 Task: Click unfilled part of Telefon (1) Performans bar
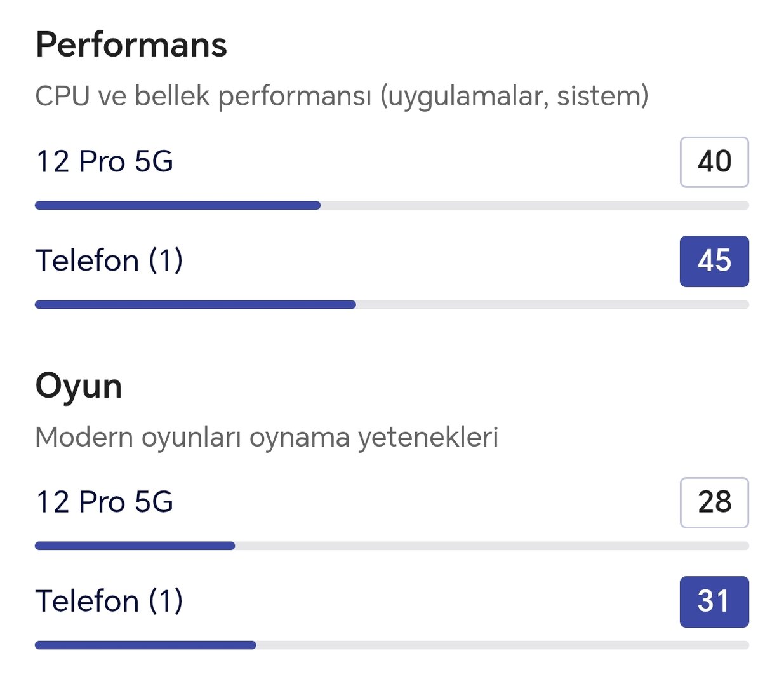[552, 305]
